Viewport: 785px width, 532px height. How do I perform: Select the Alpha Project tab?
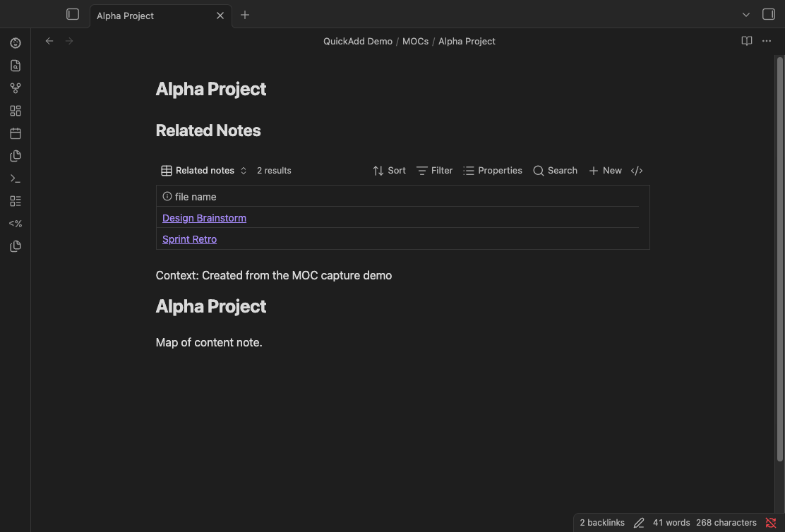point(152,16)
